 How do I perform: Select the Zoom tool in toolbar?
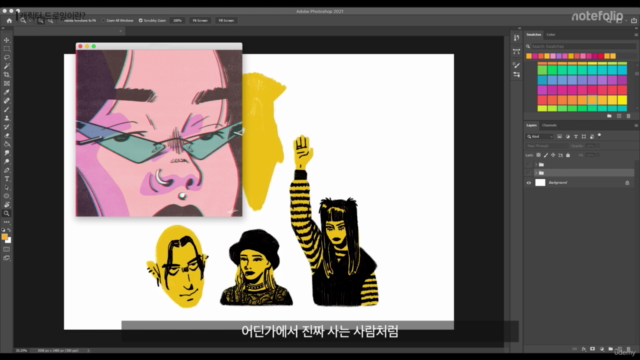pos(7,213)
